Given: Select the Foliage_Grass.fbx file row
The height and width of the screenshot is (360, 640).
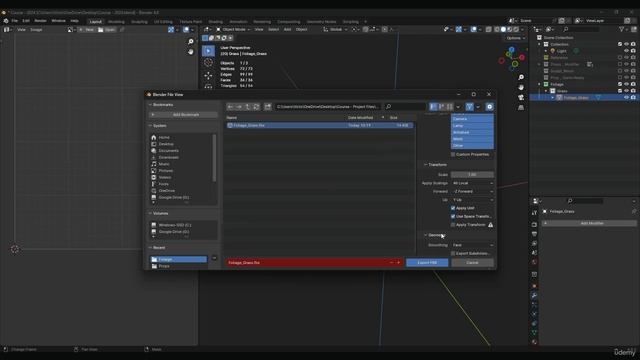Looking at the screenshot, I should tap(320, 125).
